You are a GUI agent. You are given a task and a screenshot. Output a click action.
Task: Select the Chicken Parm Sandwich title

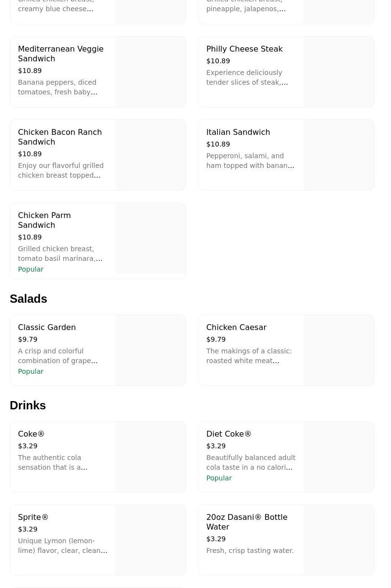tap(44, 220)
